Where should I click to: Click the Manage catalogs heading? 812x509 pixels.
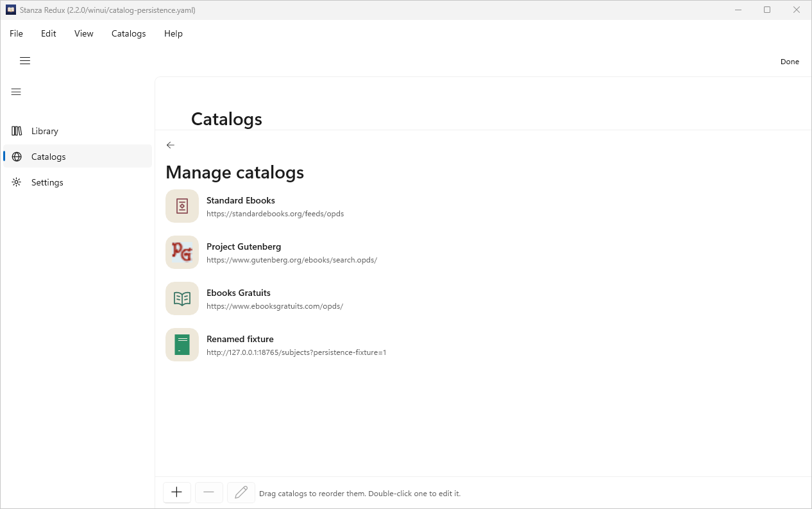tap(235, 172)
